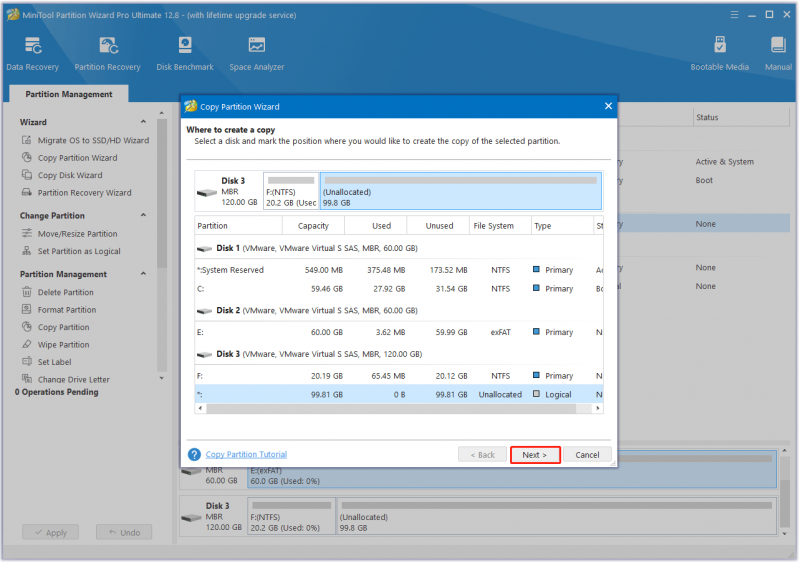Click the Cancel button in the wizard

coord(587,455)
